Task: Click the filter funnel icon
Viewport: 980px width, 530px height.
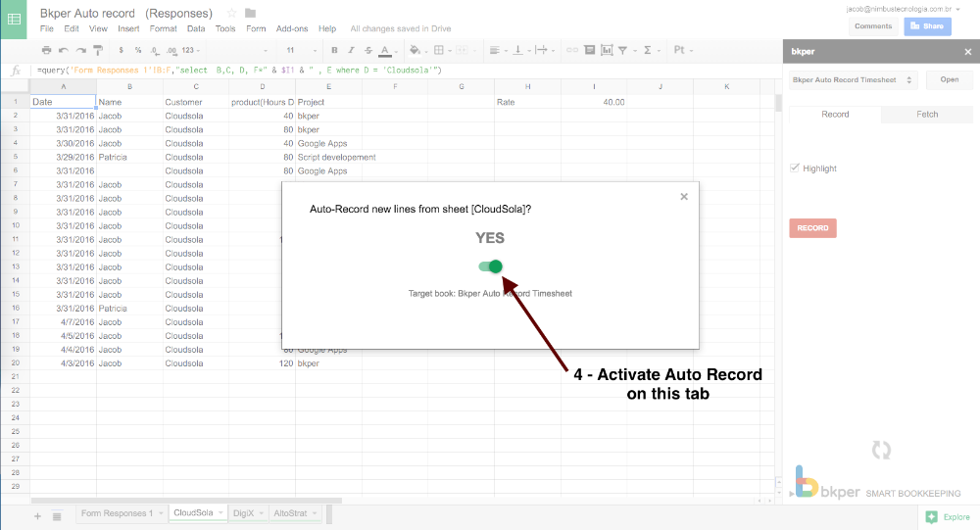Action: [x=623, y=50]
